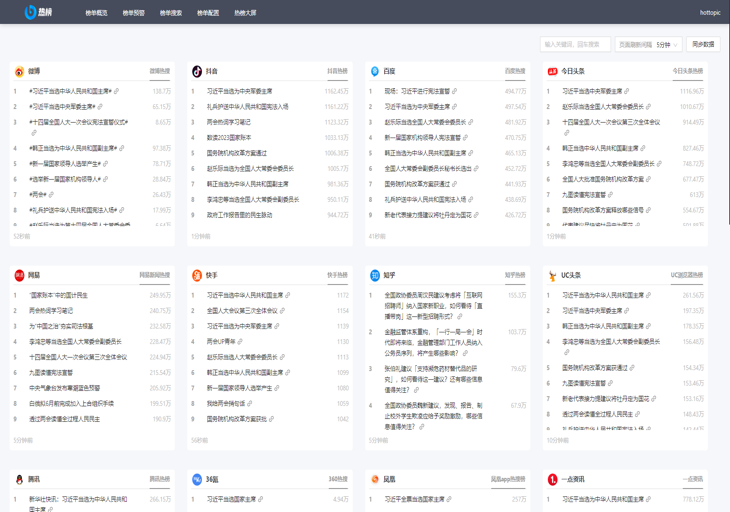The image size is (730, 512).
Task: Click the 36氪 round blue logo icon
Action: pyautogui.click(x=197, y=479)
